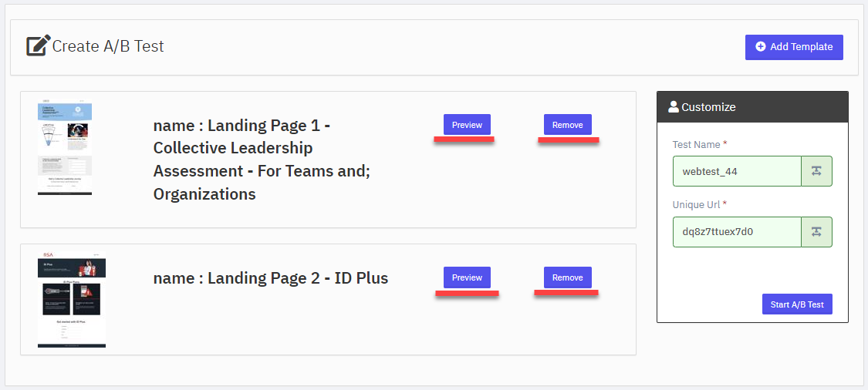Preview Landing Page 1 template
The width and height of the screenshot is (868, 390).
[467, 124]
